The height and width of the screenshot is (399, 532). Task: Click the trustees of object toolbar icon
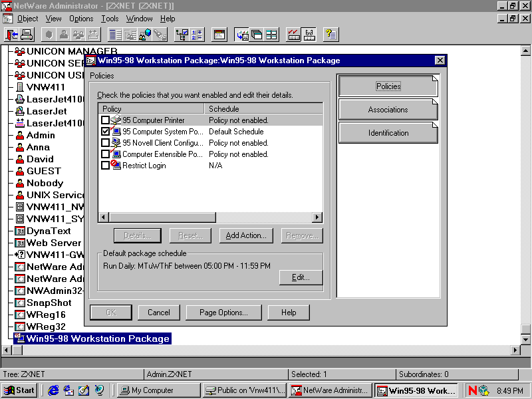tap(145, 35)
